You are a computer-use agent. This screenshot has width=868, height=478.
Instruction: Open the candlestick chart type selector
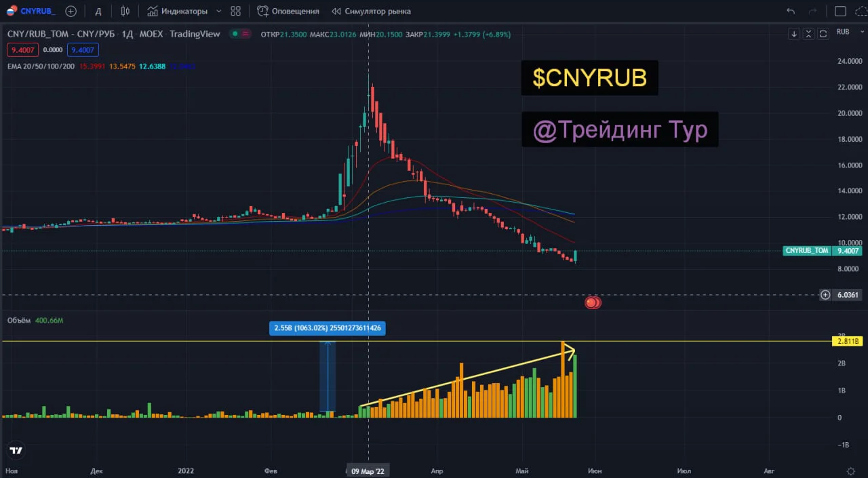click(x=125, y=11)
